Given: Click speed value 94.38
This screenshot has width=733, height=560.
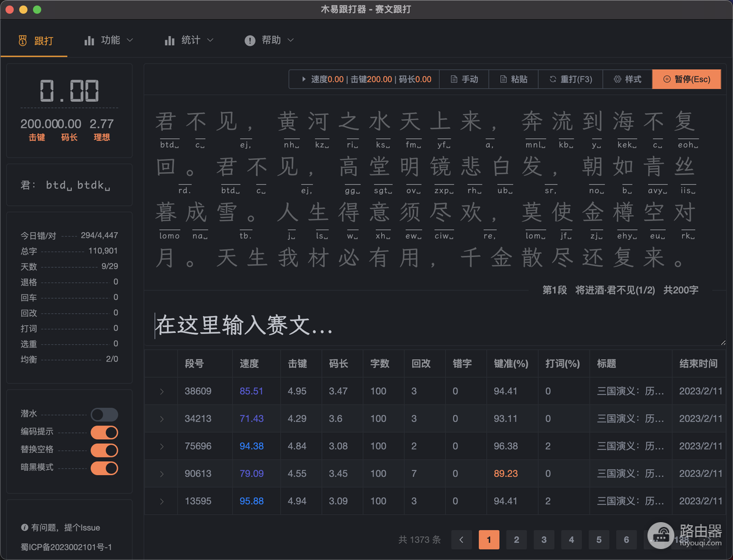Looking at the screenshot, I should tap(252, 446).
